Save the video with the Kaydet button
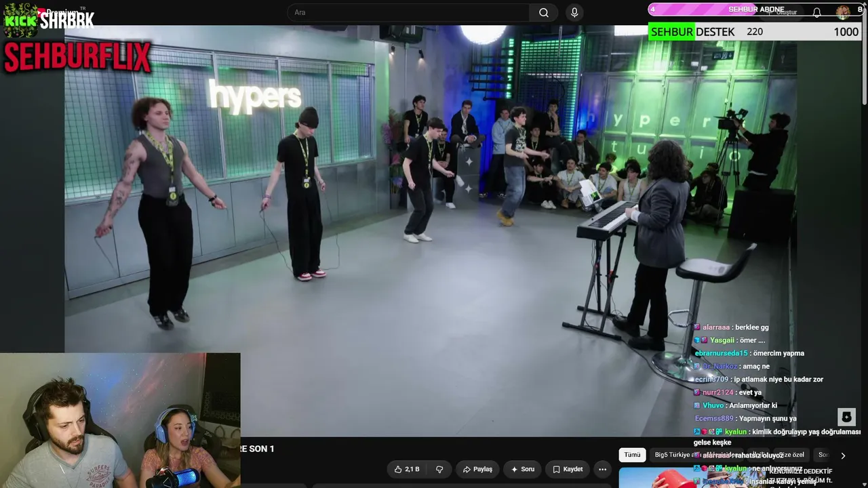Image resolution: width=868 pixels, height=488 pixels. click(x=568, y=469)
